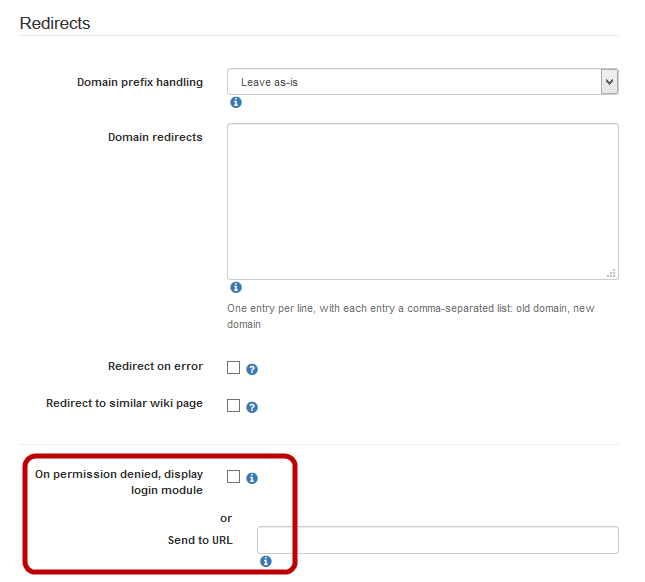Open help icon beside Redirect on error
This screenshot has width=645, height=582.
click(252, 369)
